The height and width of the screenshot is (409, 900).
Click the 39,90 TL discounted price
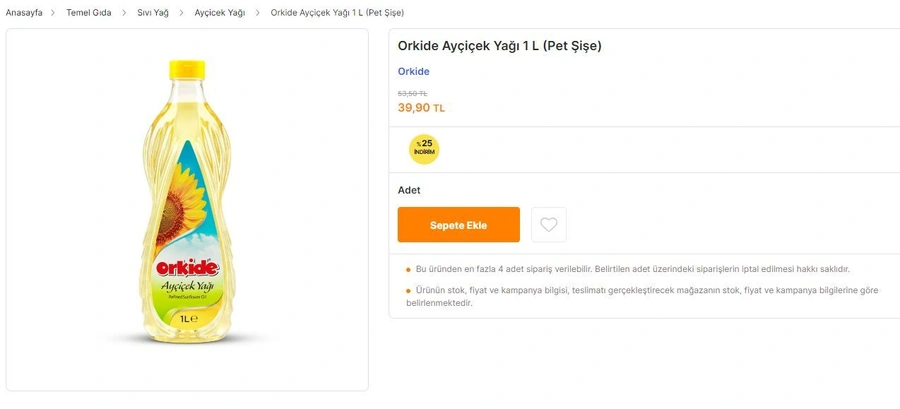click(x=421, y=108)
